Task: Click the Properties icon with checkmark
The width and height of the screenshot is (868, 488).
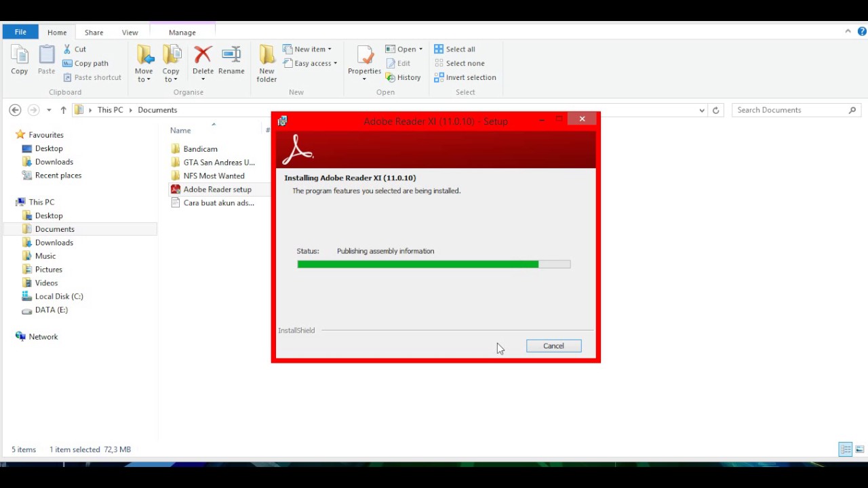Action: [365, 56]
